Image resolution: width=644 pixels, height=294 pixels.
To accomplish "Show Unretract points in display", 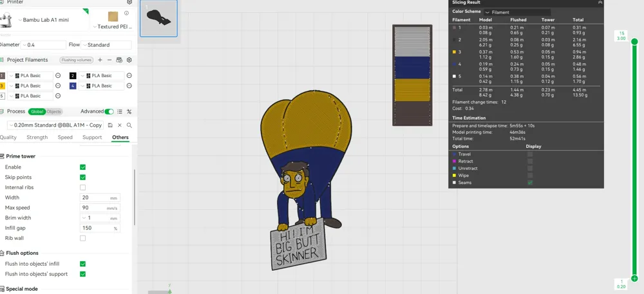I will tap(530, 168).
